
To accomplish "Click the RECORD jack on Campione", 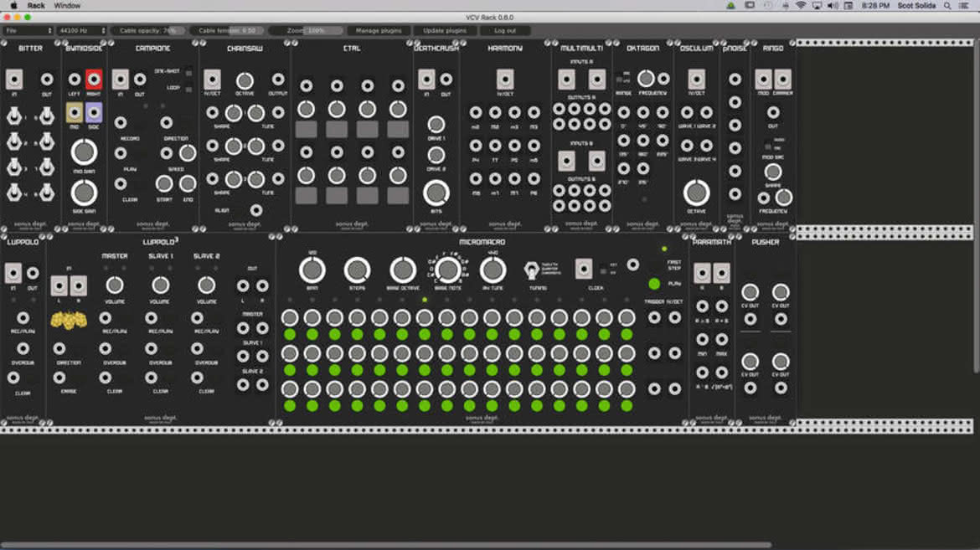I will pyautogui.click(x=121, y=123).
